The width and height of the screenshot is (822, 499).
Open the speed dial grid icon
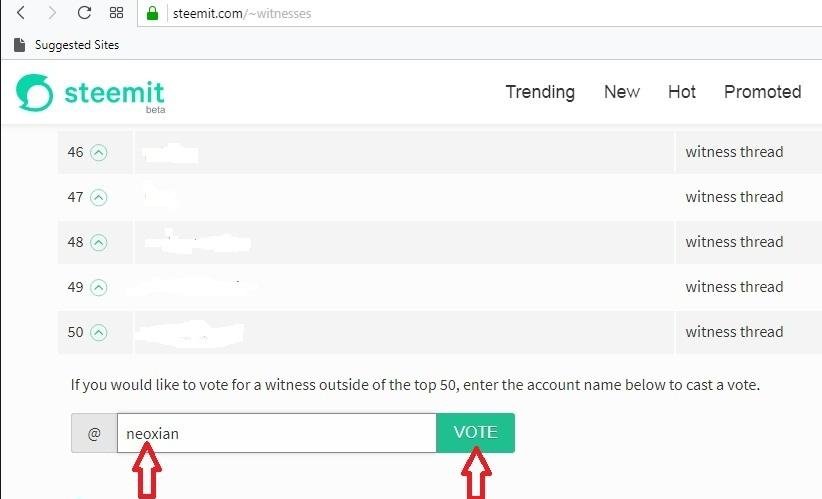(116, 14)
